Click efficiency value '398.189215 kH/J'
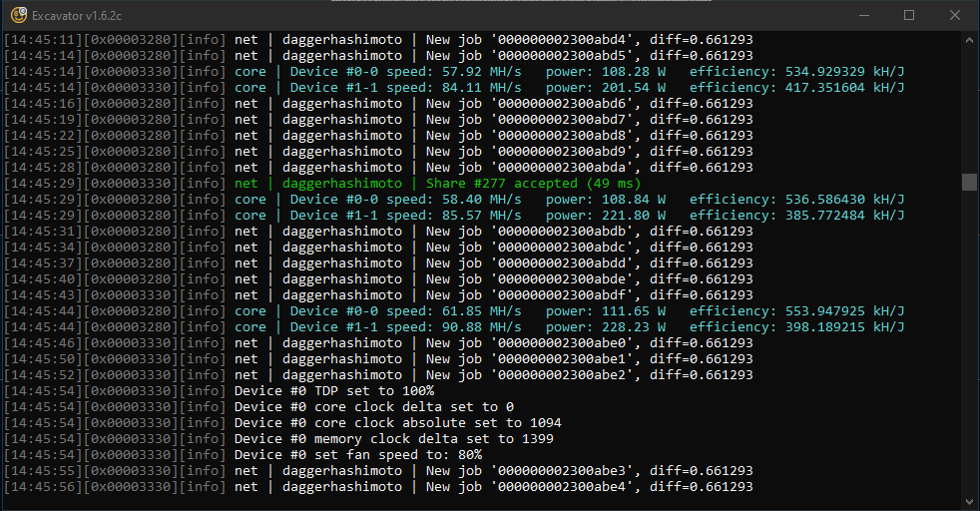Screen dimensions: 980x511 (845, 326)
